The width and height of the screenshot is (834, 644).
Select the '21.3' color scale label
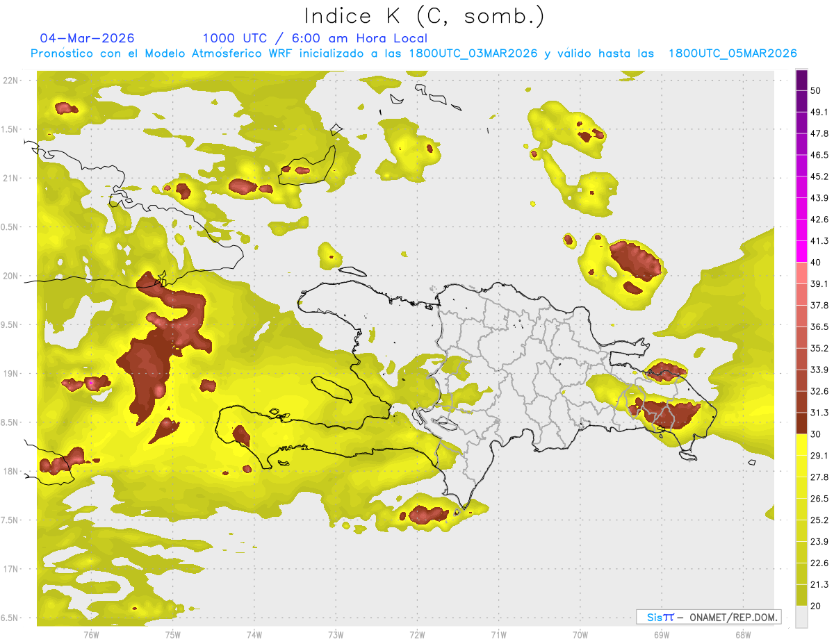[x=819, y=585]
